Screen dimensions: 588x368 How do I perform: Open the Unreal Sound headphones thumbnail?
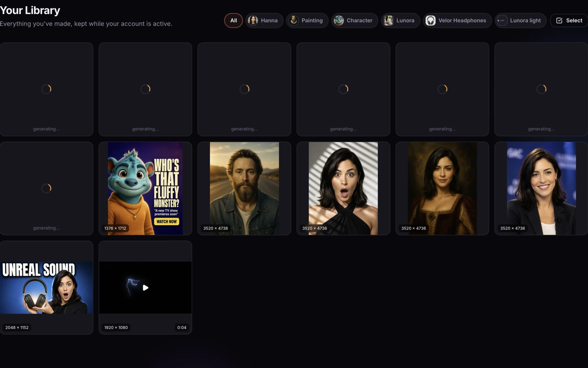point(46,288)
